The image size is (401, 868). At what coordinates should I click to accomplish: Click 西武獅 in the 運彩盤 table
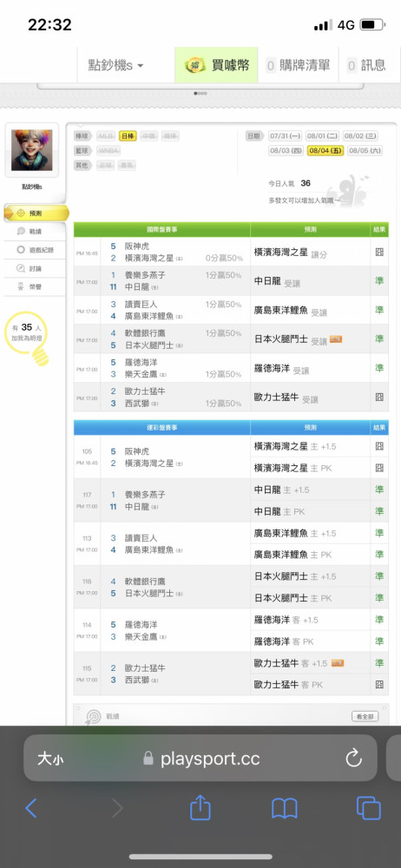tap(137, 680)
